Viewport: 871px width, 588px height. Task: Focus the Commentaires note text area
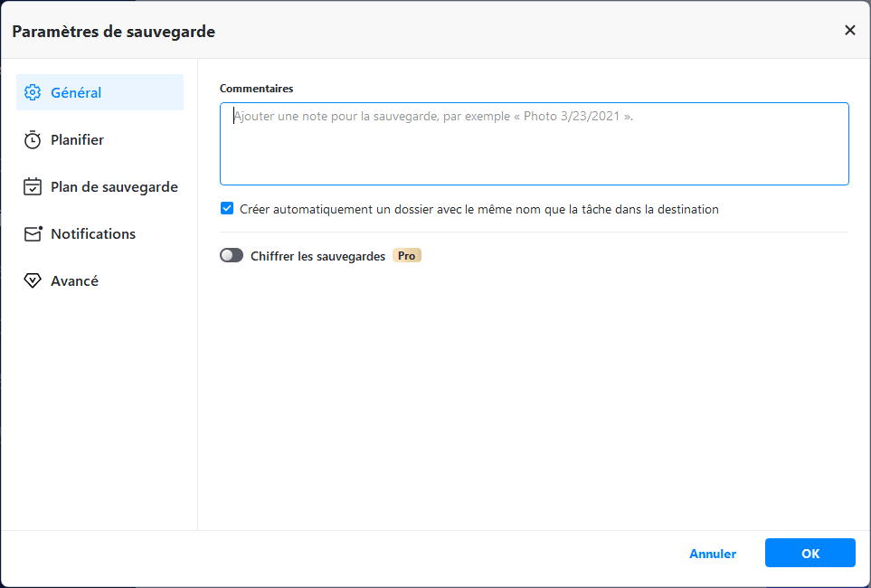[534, 144]
